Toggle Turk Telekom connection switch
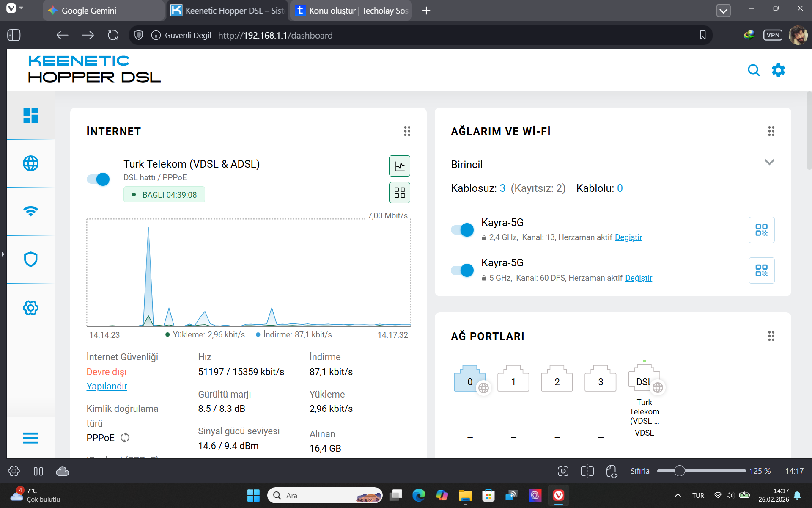Viewport: 812px width, 508px height. click(x=98, y=179)
